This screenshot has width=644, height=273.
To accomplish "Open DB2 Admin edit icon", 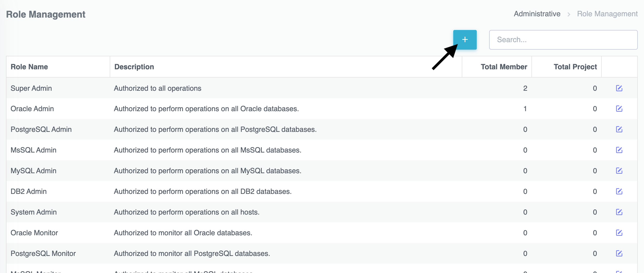I will pos(619,191).
